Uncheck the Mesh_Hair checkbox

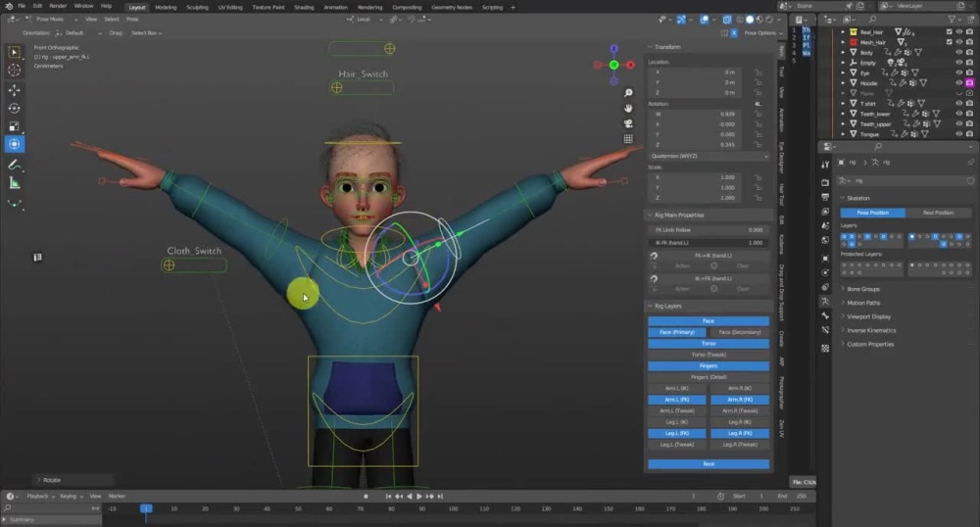click(950, 42)
